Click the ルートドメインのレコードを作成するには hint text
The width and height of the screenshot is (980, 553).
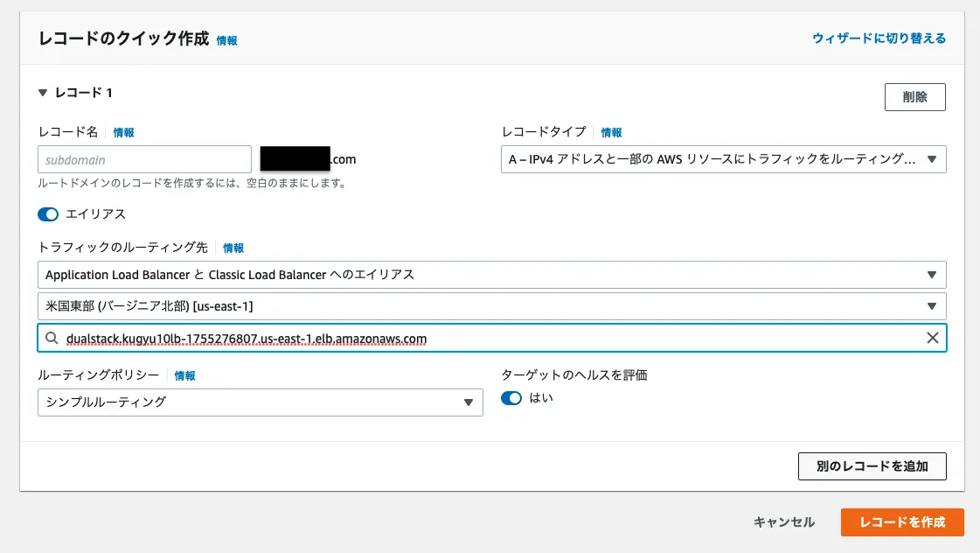(x=191, y=183)
